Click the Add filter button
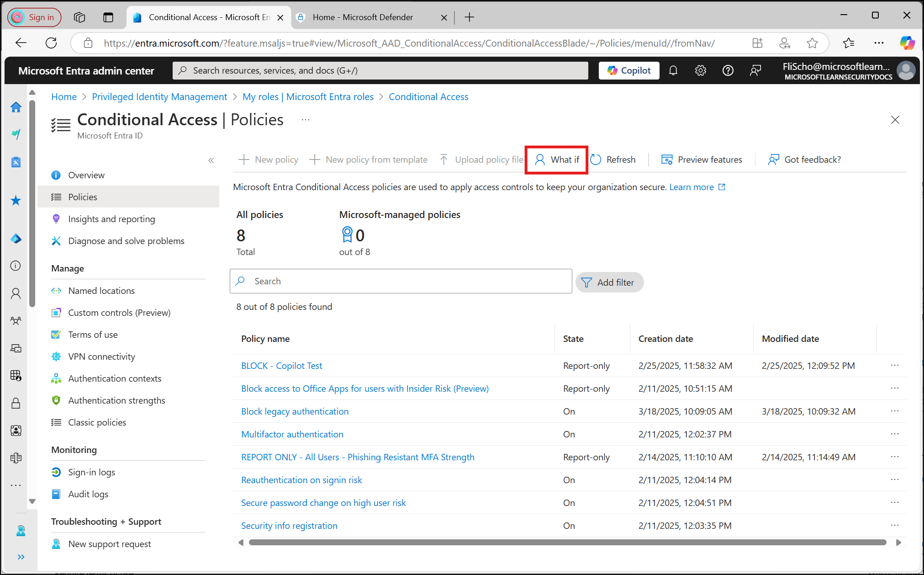Image resolution: width=924 pixels, height=575 pixels. click(609, 282)
